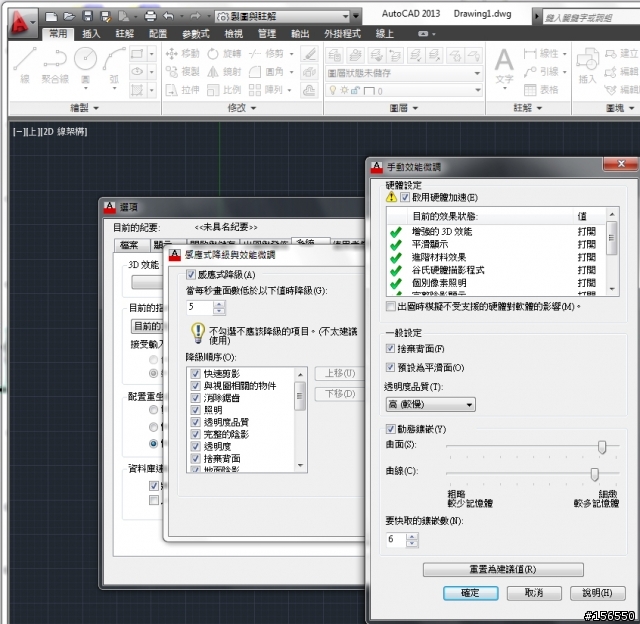This screenshot has height=624, width=640.
Task: Open Transparency quality dropdown showing 高 (較慢)
Action: [431, 404]
